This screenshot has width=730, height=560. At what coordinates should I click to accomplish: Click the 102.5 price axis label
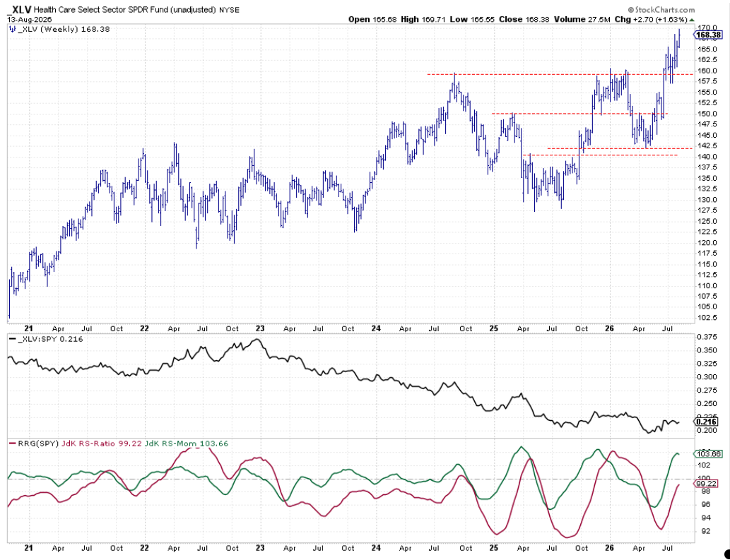[x=707, y=318]
